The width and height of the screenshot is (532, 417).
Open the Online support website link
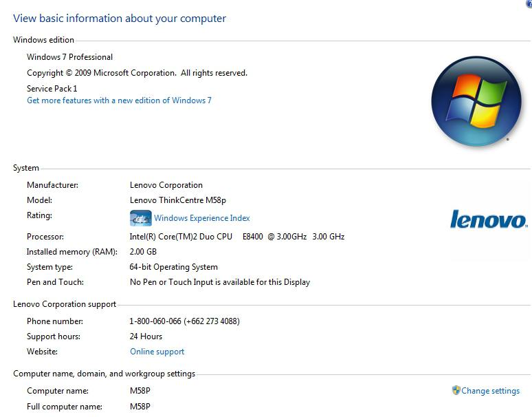click(157, 352)
